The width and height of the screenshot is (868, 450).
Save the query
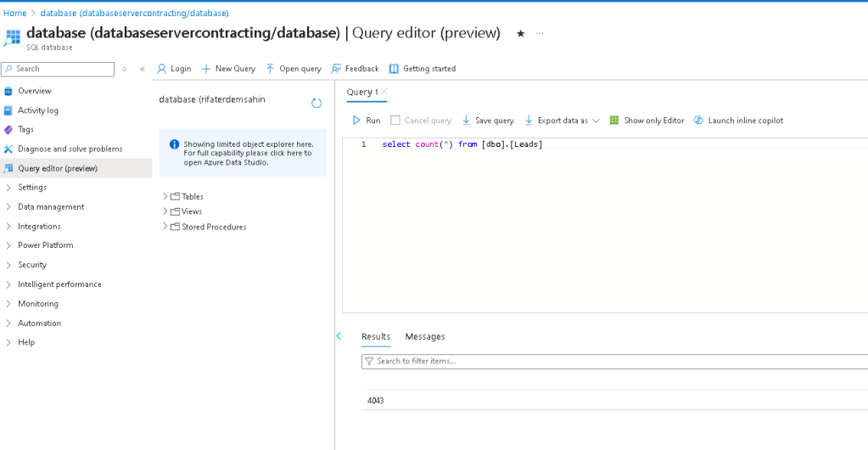tap(488, 121)
